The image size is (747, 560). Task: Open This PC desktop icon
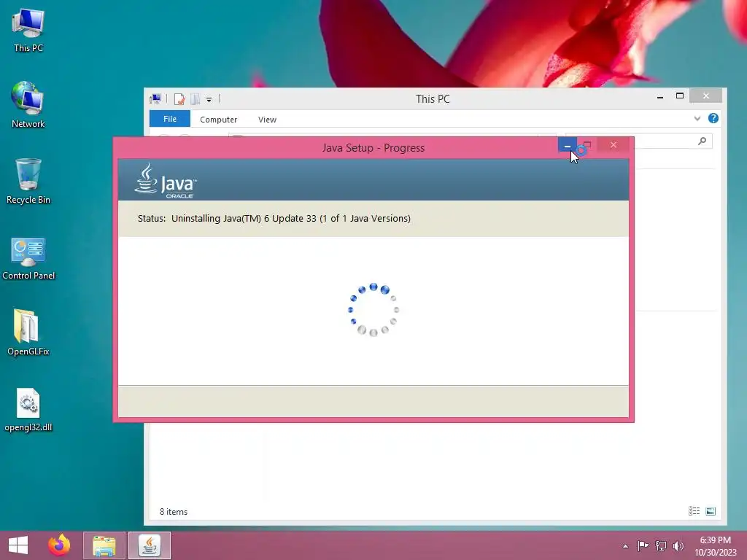tap(28, 31)
